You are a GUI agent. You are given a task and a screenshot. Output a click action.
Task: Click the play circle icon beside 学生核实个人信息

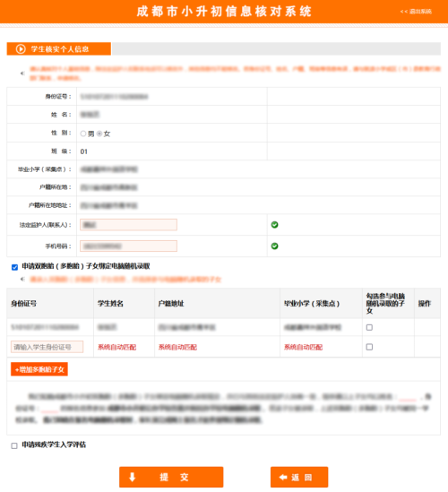(21, 49)
